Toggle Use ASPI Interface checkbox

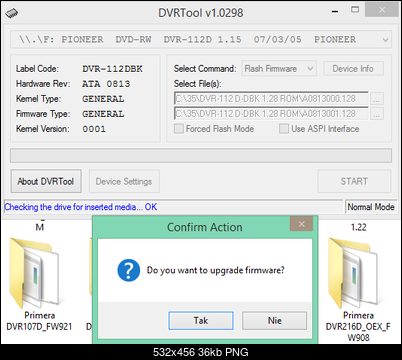coord(284,129)
